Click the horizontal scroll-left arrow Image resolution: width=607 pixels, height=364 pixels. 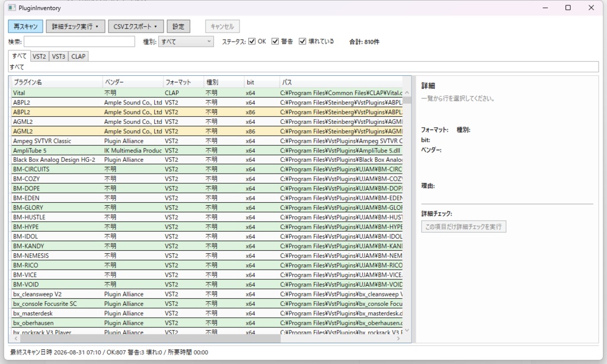tap(16, 339)
